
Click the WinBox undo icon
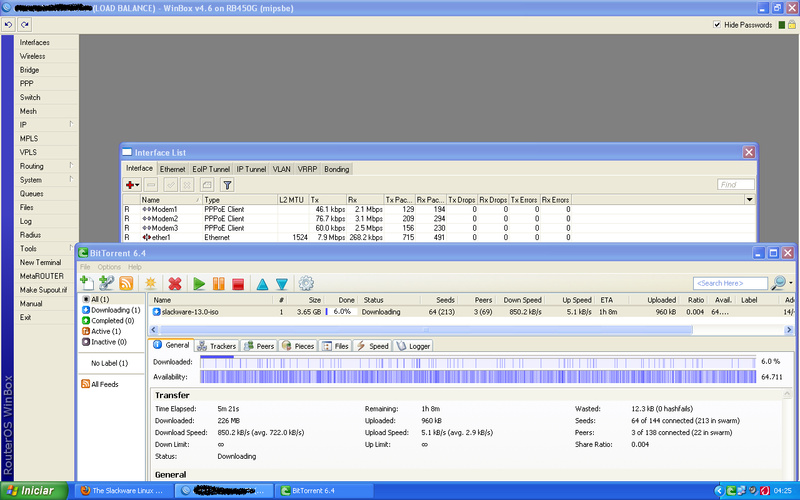point(8,24)
